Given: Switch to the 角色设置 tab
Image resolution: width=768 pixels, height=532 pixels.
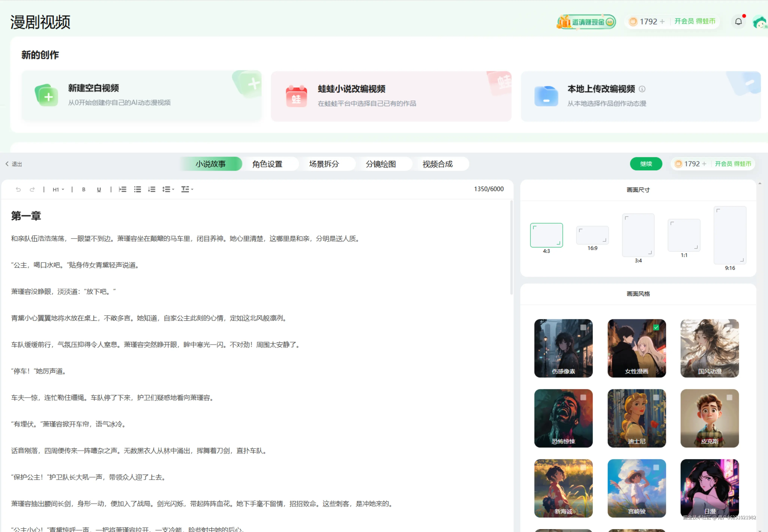Looking at the screenshot, I should 267,164.
